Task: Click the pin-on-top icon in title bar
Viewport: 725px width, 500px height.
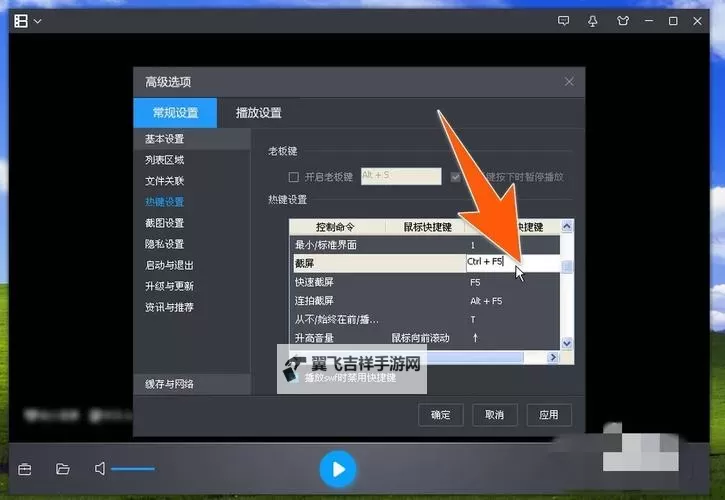Action: point(592,21)
